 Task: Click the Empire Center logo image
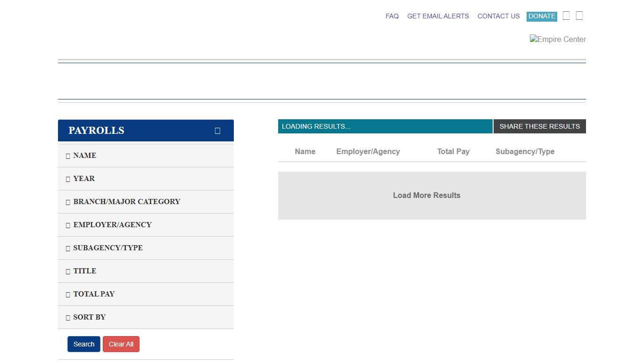tap(557, 40)
